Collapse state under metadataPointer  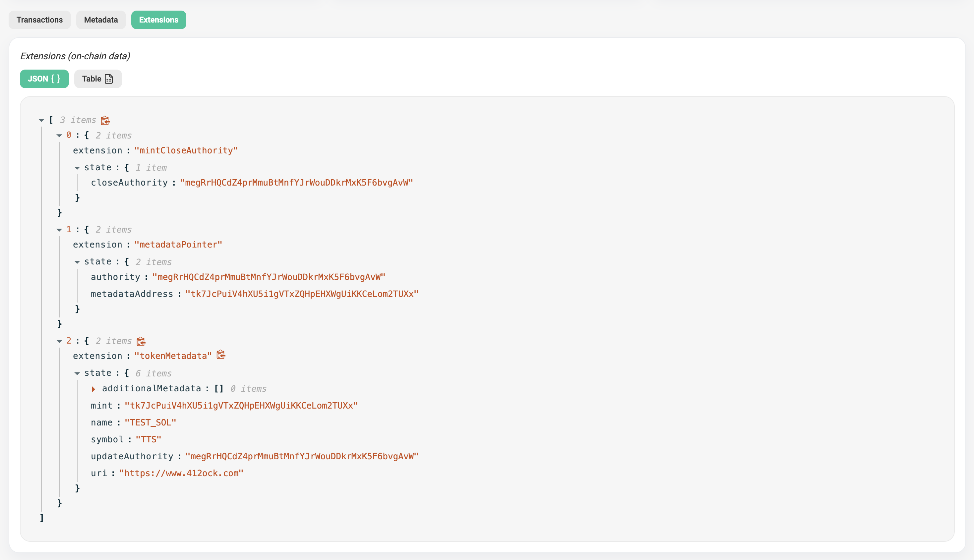(77, 262)
